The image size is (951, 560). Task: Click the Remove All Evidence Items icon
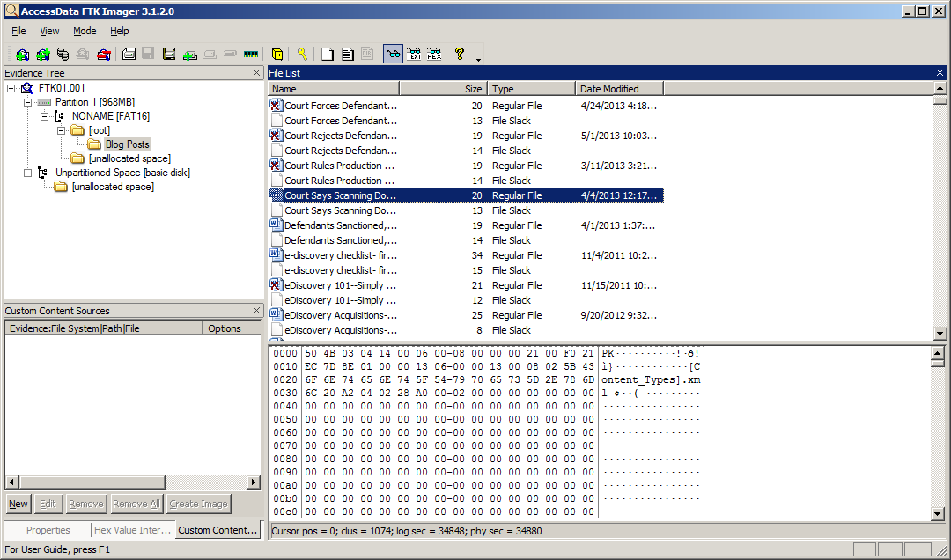pyautogui.click(x=104, y=54)
